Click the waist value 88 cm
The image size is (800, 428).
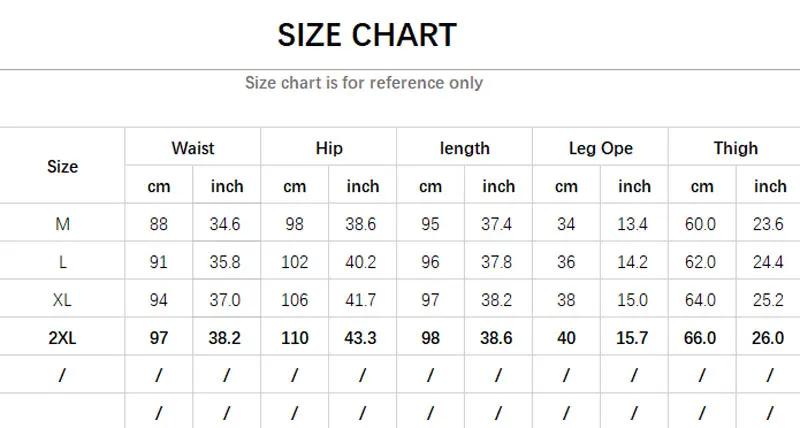(159, 224)
